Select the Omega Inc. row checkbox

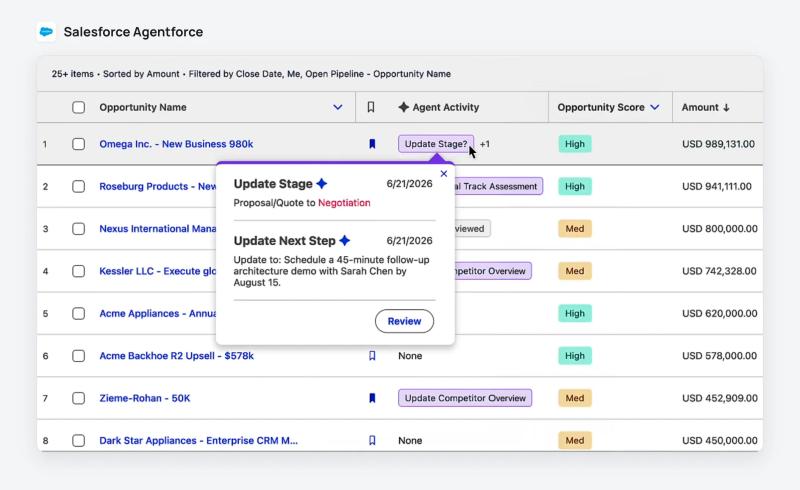79,144
